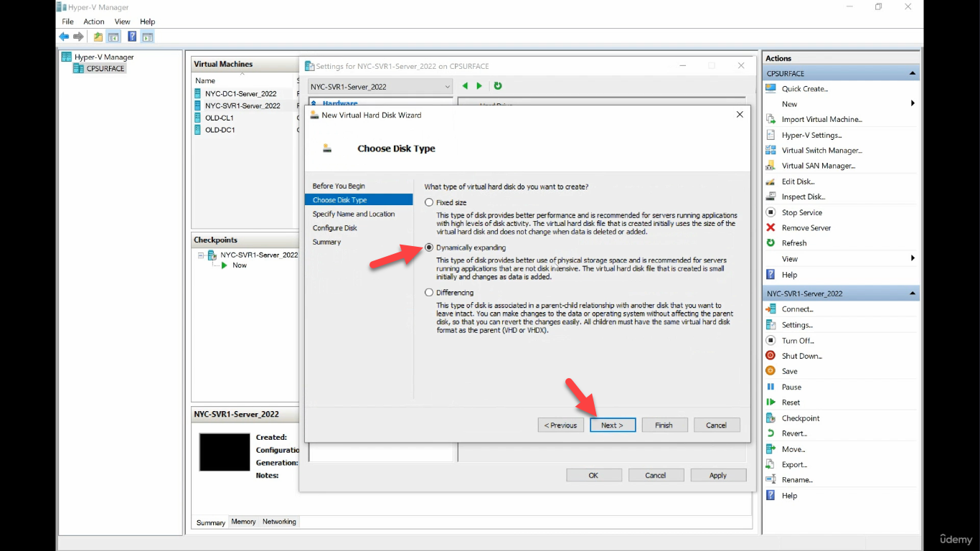The image size is (980, 551).
Task: Click the Virtual SAN Manager icon
Action: [x=771, y=166]
